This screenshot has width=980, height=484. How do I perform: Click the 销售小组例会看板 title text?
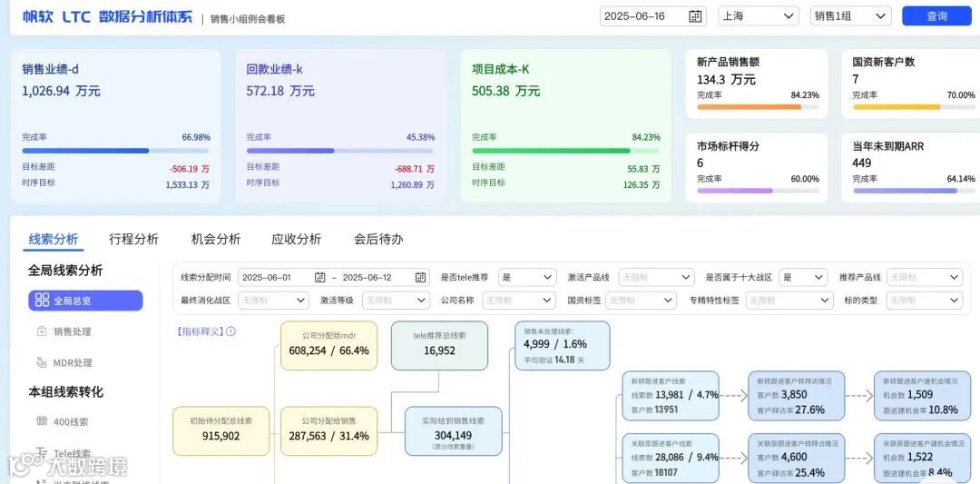(x=248, y=19)
